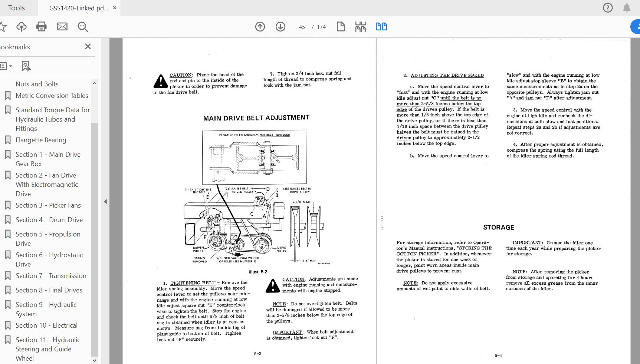Click the ADJUSTING THE DRIVE SPEED heading
The width and height of the screenshot is (640, 364).
tap(447, 75)
